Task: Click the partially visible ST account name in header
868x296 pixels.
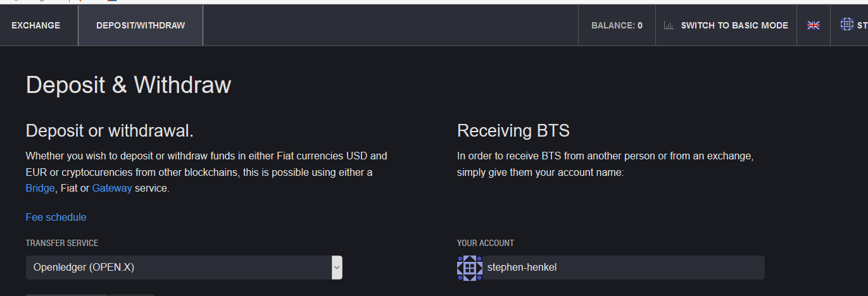Action: (862, 25)
